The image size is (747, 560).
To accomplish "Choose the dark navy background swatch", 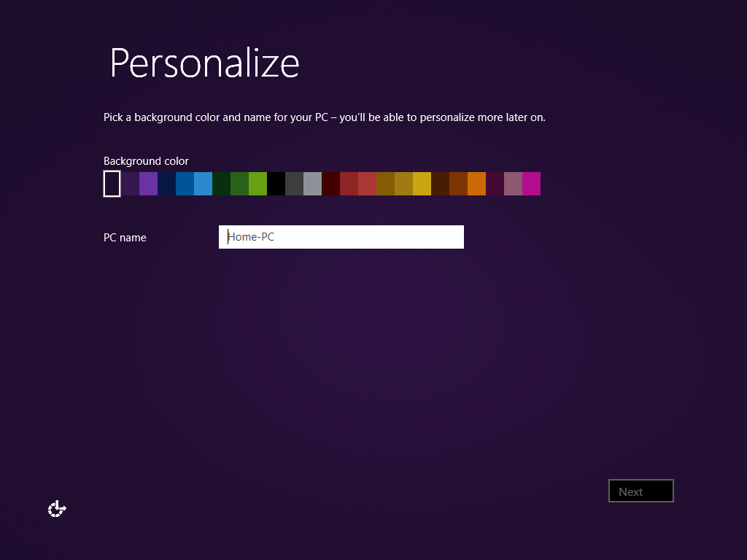I will (x=167, y=184).
